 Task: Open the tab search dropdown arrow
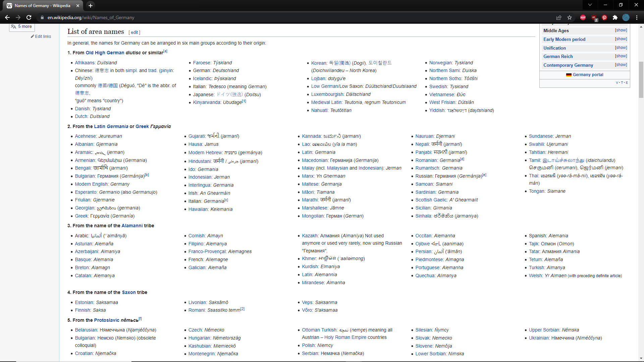[590, 5]
